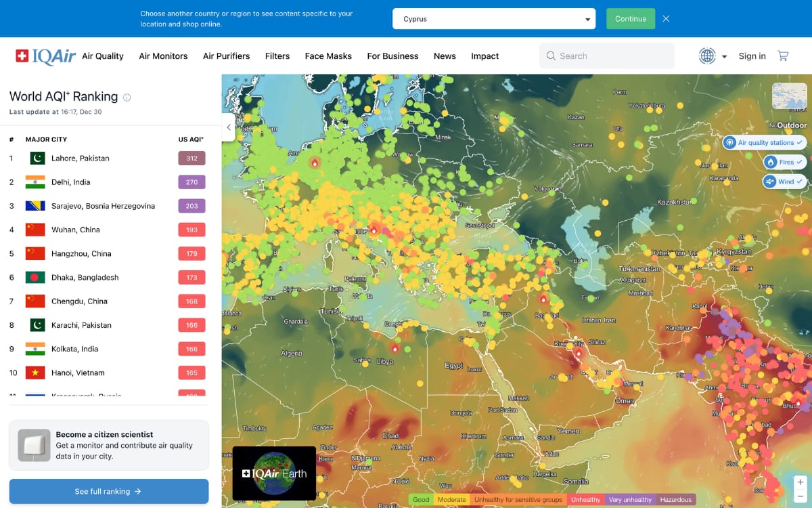
Task: Open the Air Monitors menu
Action: click(163, 56)
